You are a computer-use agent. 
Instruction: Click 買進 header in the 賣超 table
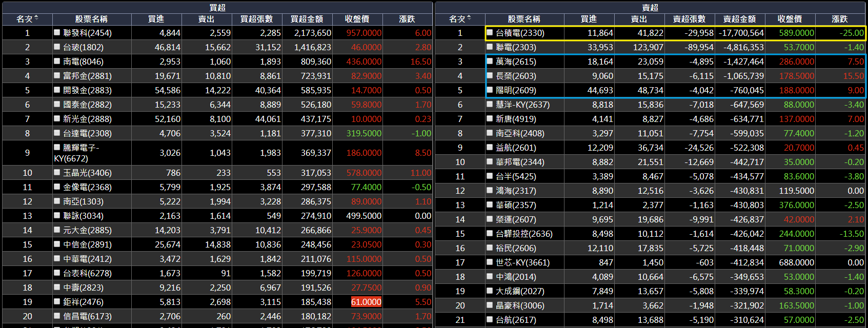[589, 19]
